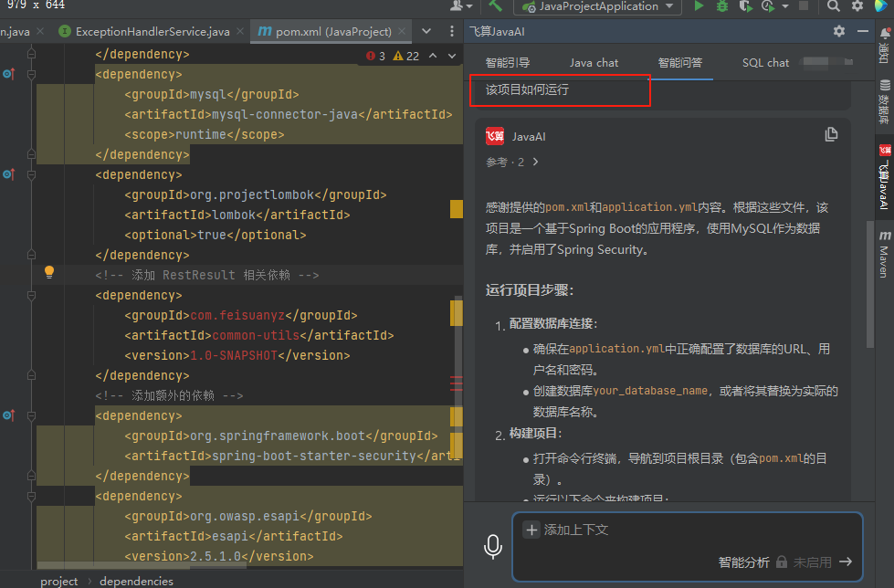Open the 飞算JavaAI panel settings gear

tap(838, 31)
